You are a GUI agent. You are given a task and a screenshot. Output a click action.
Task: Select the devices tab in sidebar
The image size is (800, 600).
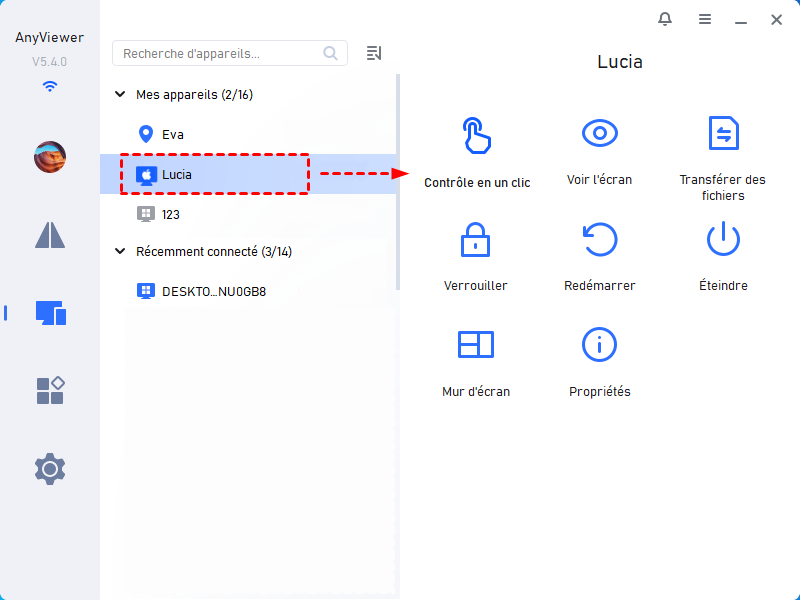coord(51,313)
